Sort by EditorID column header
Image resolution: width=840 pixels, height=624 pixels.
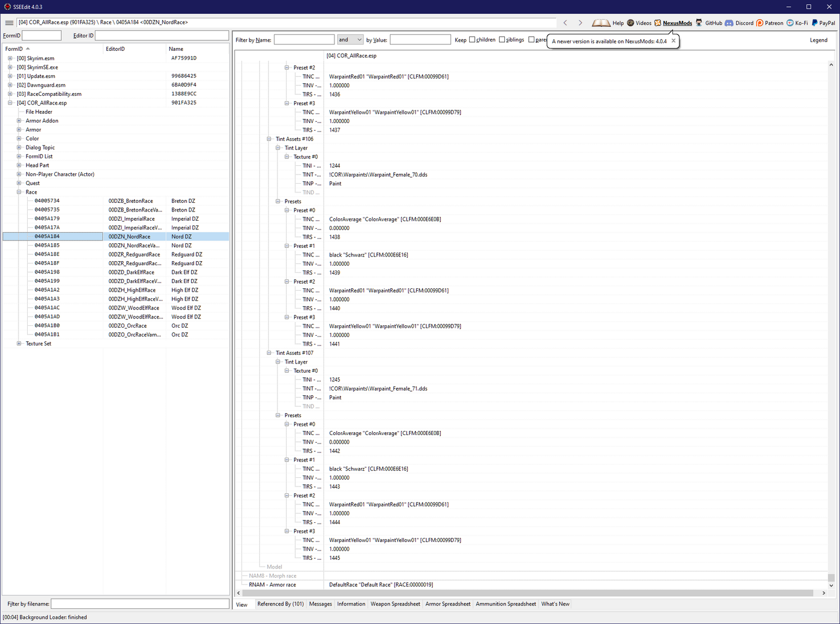pos(135,49)
